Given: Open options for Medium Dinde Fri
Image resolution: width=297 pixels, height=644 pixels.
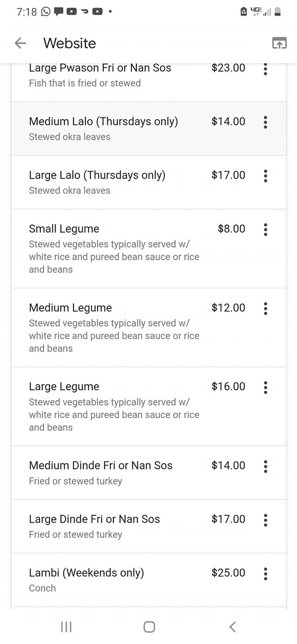Looking at the screenshot, I should (265, 466).
